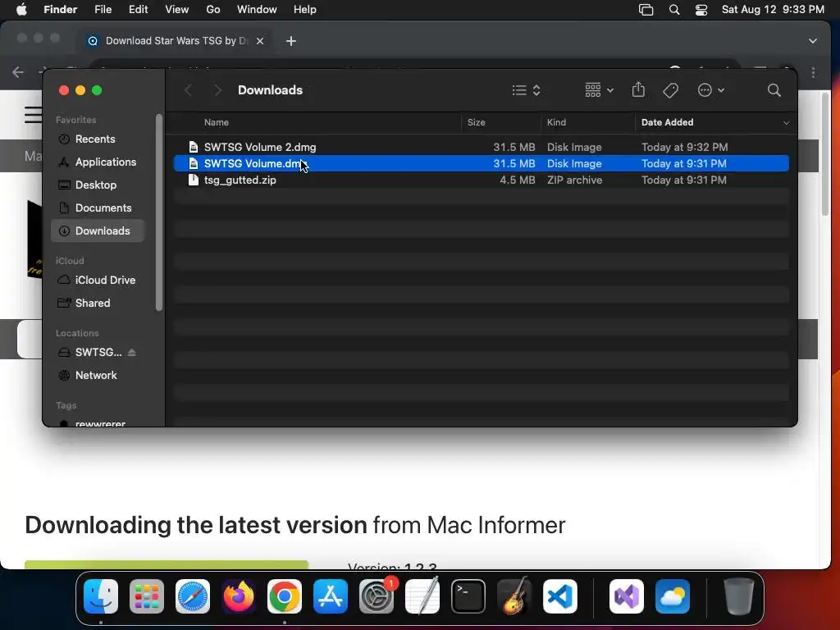Open System Settings with notification badge

[x=377, y=596]
